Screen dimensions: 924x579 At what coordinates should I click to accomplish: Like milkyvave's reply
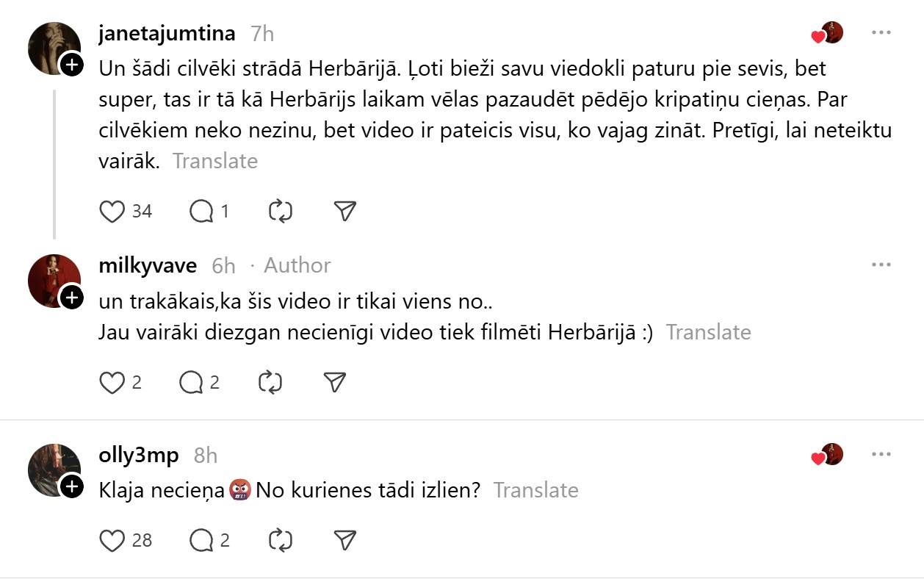coord(112,382)
